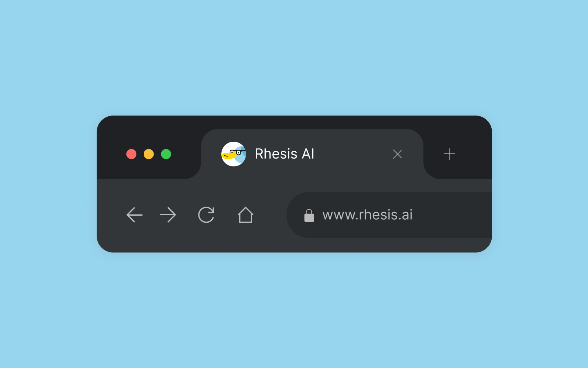Click light blue background outside browser

click(294, 55)
